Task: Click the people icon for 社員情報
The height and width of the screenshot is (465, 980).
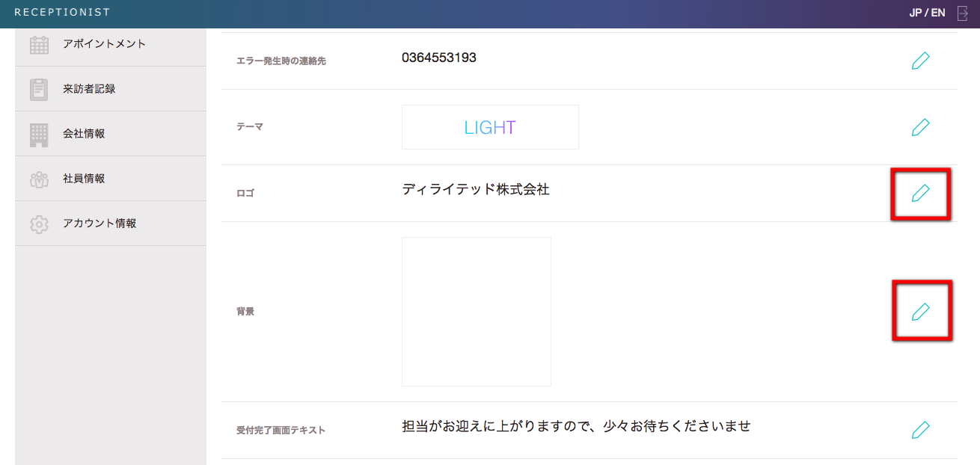Action: (x=39, y=179)
